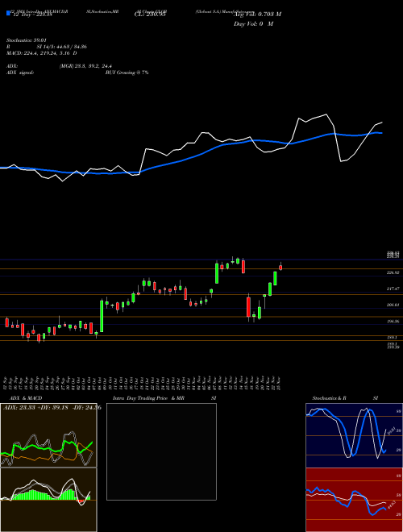Click the 217.47 price axis label
This screenshot has height=532, width=403.
pos(393,289)
